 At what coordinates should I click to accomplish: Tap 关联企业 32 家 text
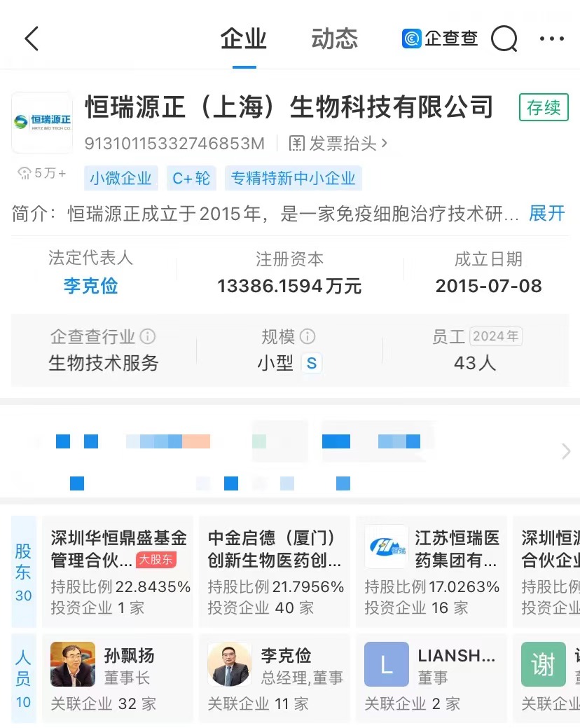click(x=104, y=704)
